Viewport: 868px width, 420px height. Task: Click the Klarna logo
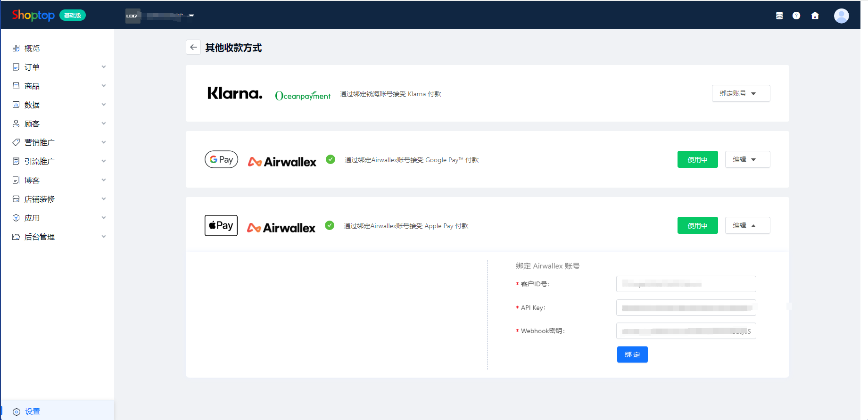click(235, 93)
